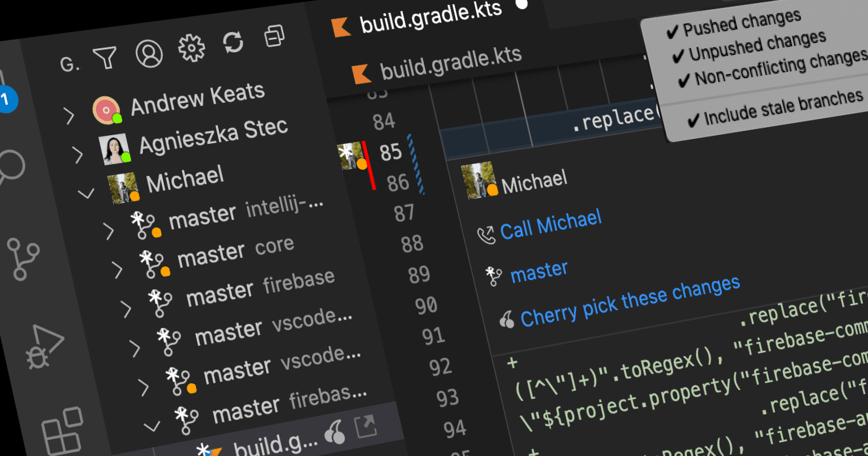Expand Andrew Keats tree node
868x456 pixels.
click(68, 116)
